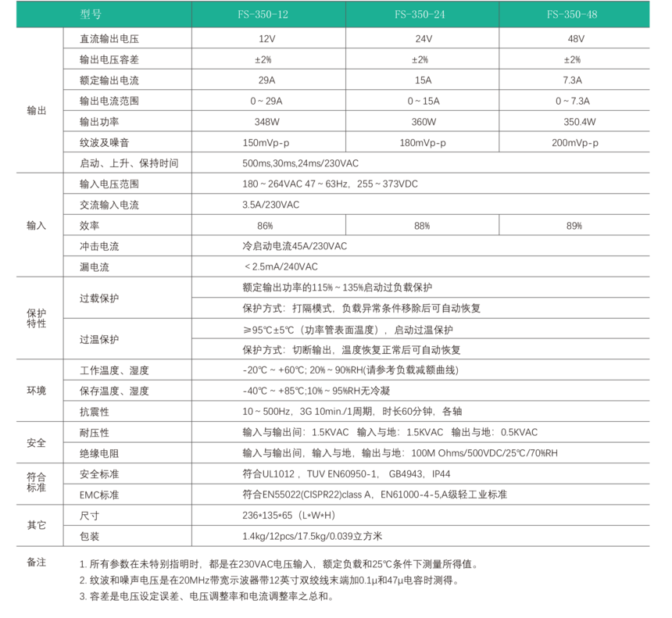
Task: Click the 抗震性 row label
Action: [x=95, y=412]
